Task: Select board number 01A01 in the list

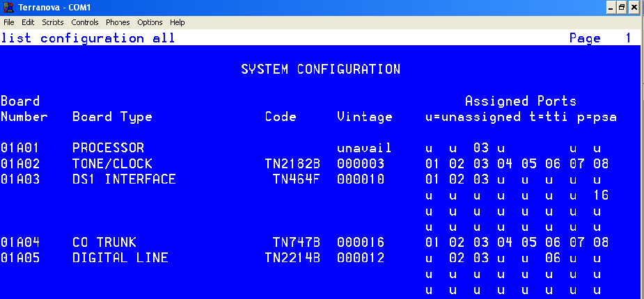Action: [x=20, y=148]
